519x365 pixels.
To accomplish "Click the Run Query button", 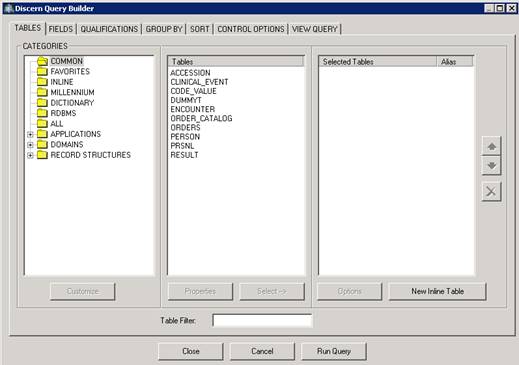I will tap(334, 351).
